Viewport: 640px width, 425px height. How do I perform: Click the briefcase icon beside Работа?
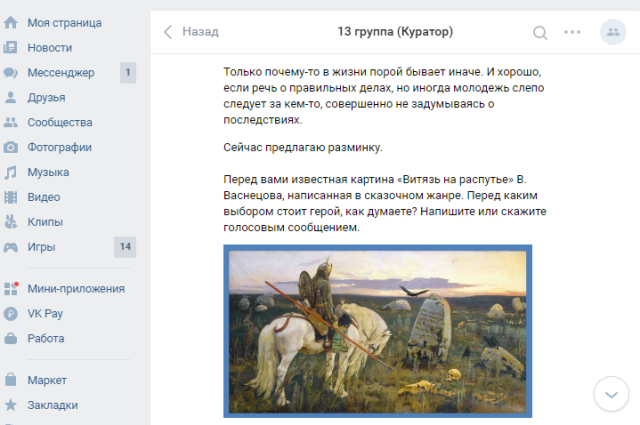point(11,338)
